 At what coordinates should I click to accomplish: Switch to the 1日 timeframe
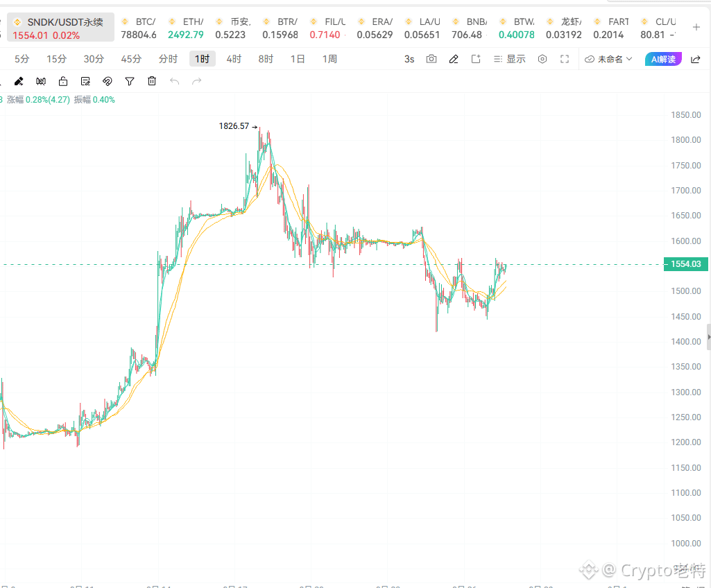298,59
